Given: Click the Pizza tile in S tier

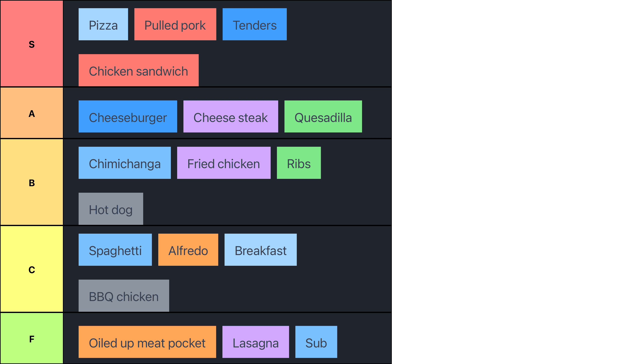Looking at the screenshot, I should [x=103, y=24].
